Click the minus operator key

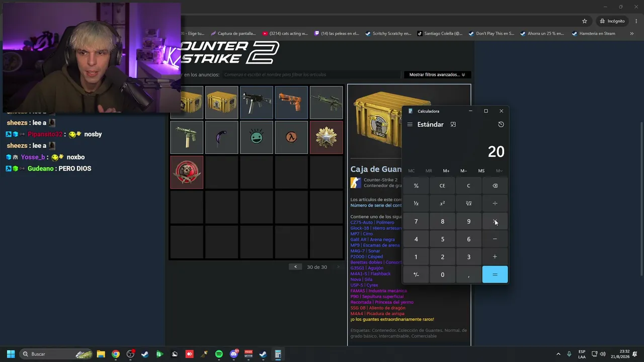click(x=495, y=239)
